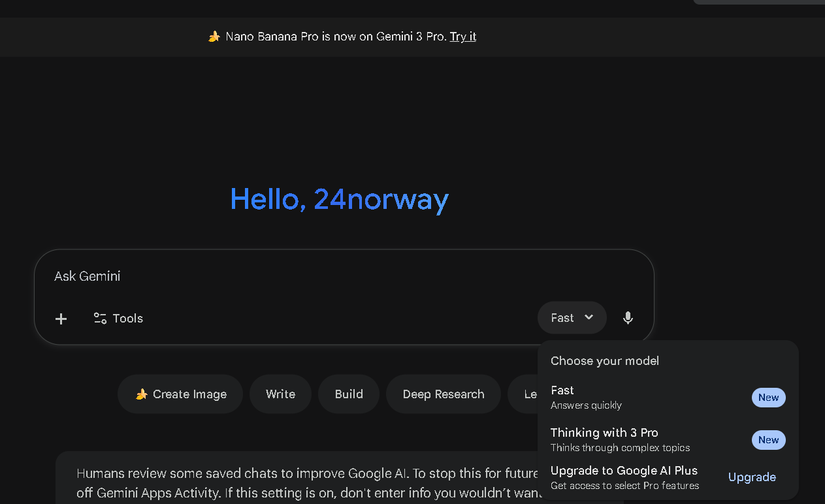Image resolution: width=825 pixels, height=504 pixels.
Task: Click the New badge beside Thinking with 3 Pro
Action: pyautogui.click(x=768, y=440)
